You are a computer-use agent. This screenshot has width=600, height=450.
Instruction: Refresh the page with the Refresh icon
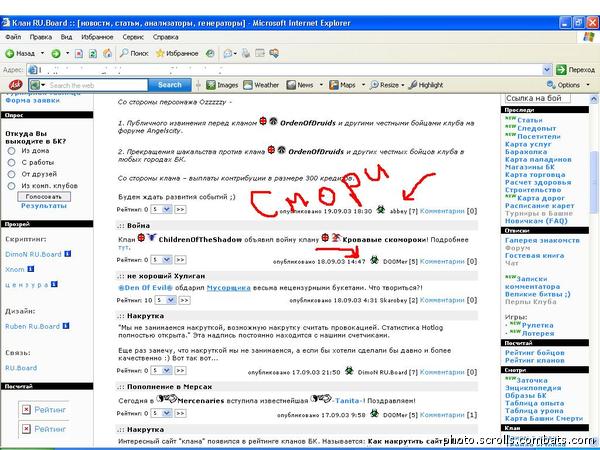[93, 54]
